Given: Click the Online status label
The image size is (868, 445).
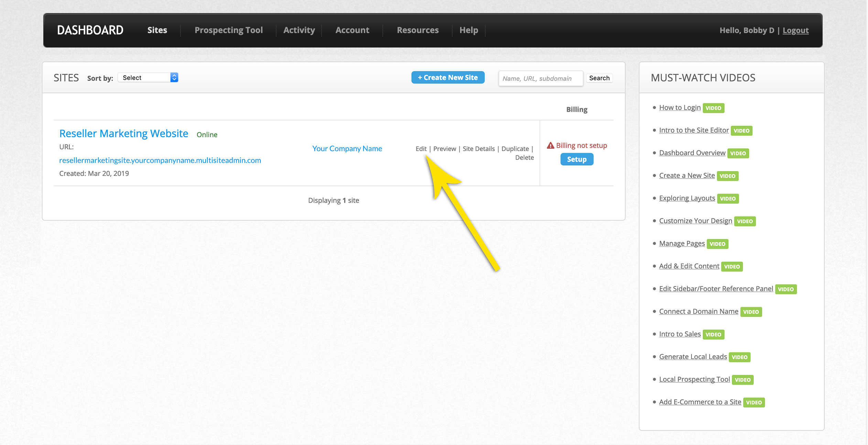Looking at the screenshot, I should (x=207, y=135).
